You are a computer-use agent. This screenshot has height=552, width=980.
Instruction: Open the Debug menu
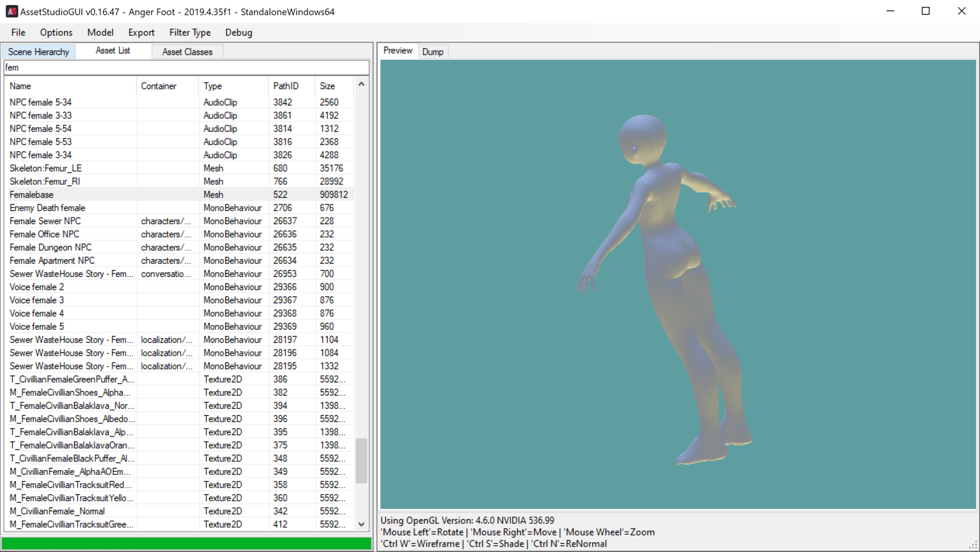(x=239, y=33)
